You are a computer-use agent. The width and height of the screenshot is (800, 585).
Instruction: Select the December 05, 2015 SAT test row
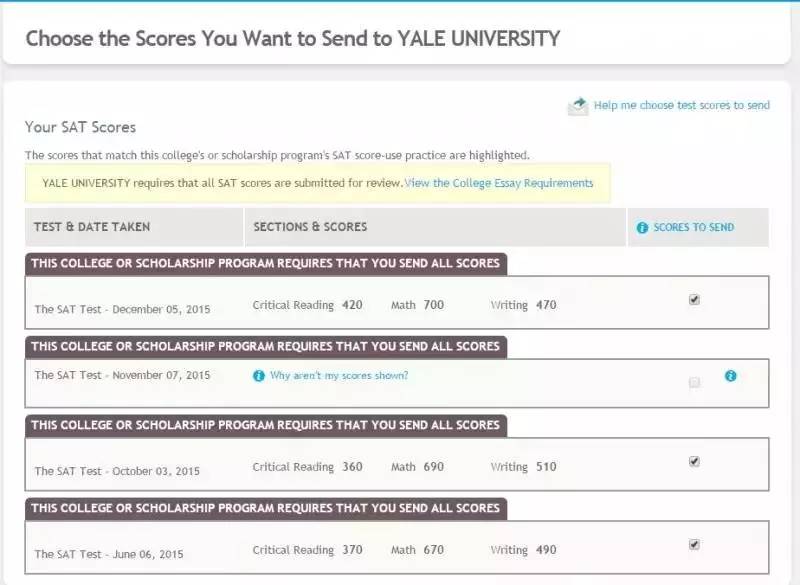pyautogui.click(x=397, y=302)
